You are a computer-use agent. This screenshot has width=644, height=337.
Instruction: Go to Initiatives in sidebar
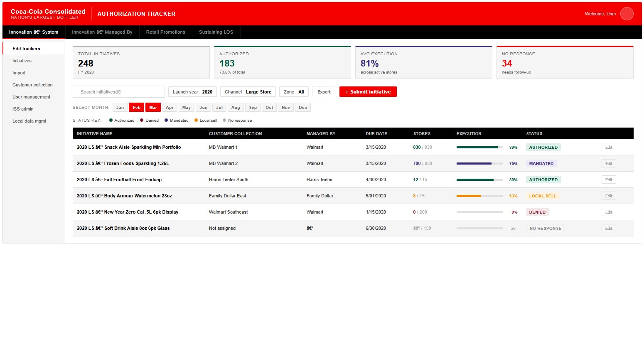[33, 61]
